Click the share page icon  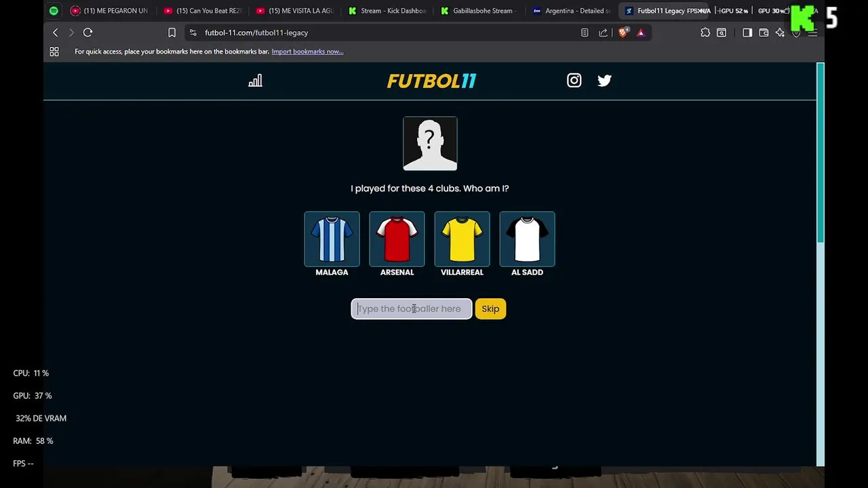coord(603,33)
